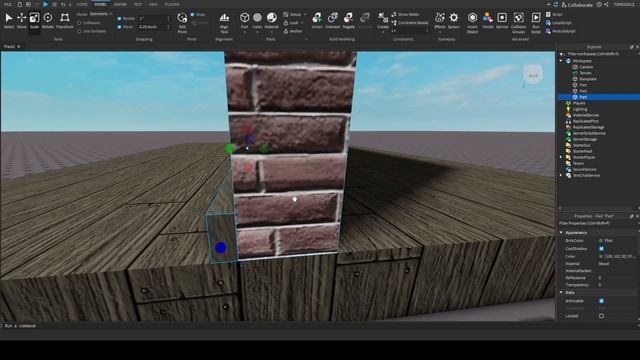Click the blue scale handle on the wood part
The image size is (640, 360).
coord(220,248)
